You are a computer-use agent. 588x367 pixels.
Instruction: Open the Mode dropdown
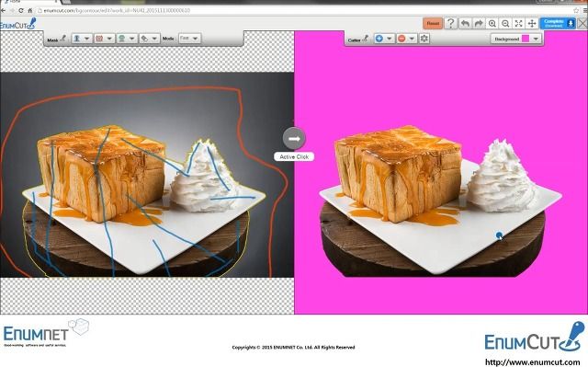pyautogui.click(x=190, y=39)
